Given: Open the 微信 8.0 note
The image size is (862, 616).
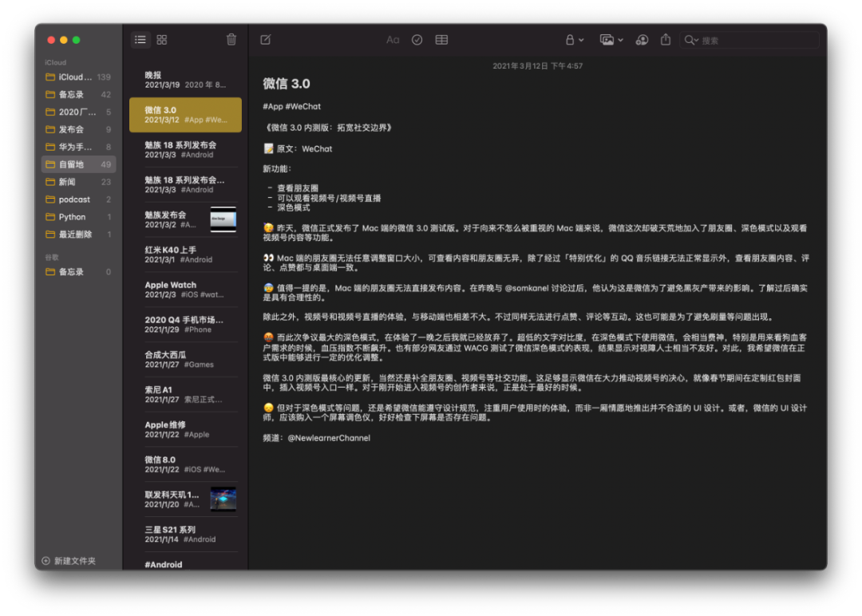Looking at the screenshot, I should [185, 464].
